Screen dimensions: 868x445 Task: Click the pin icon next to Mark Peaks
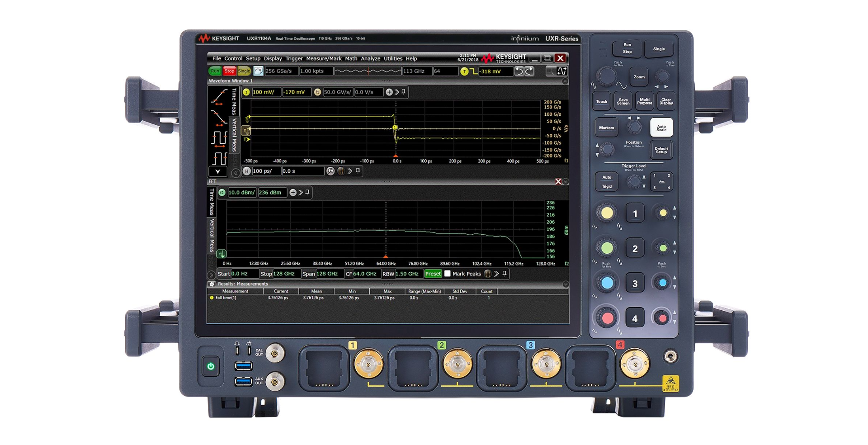pyautogui.click(x=505, y=273)
